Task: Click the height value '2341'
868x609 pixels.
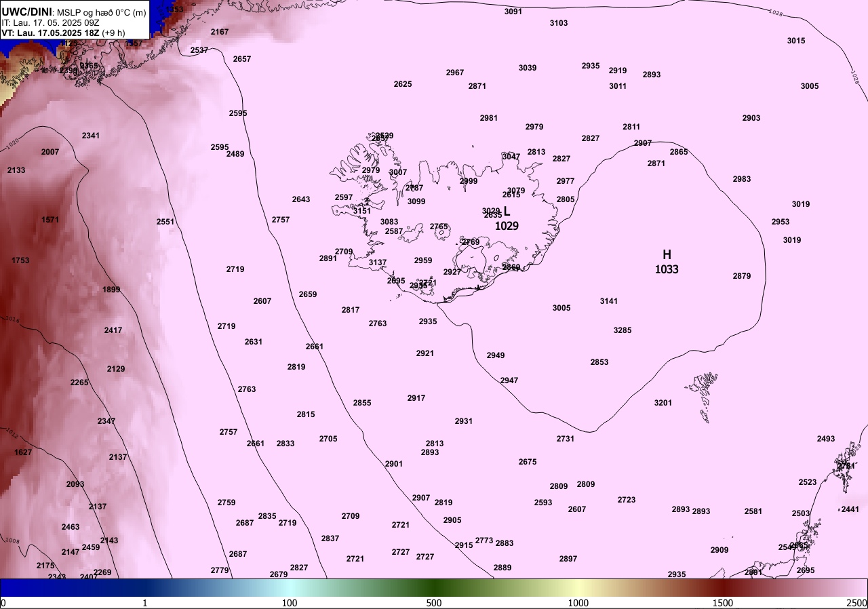Action: pos(91,136)
